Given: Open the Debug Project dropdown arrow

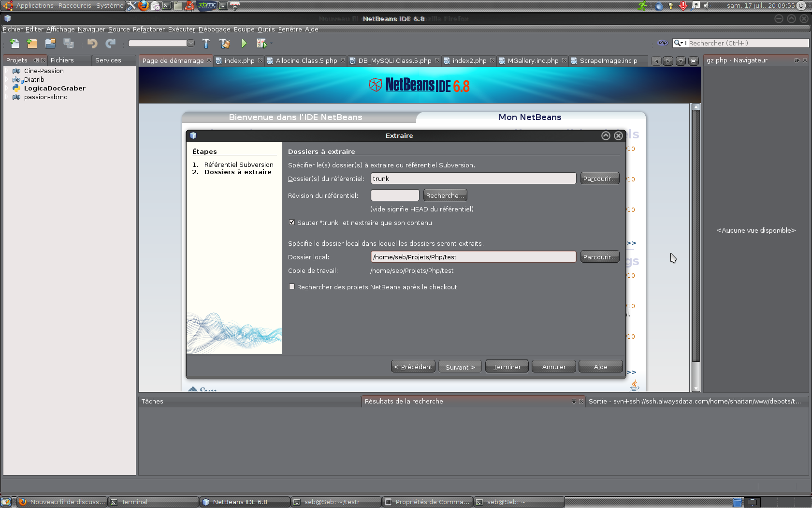Looking at the screenshot, I should click(x=271, y=43).
